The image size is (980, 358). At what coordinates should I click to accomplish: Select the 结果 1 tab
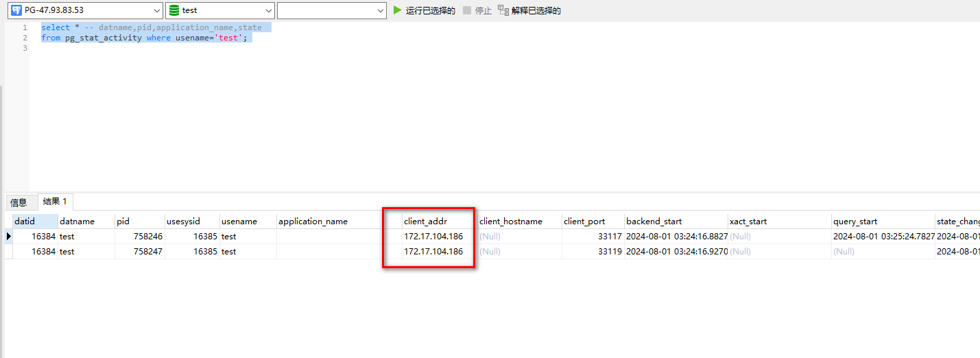point(56,202)
